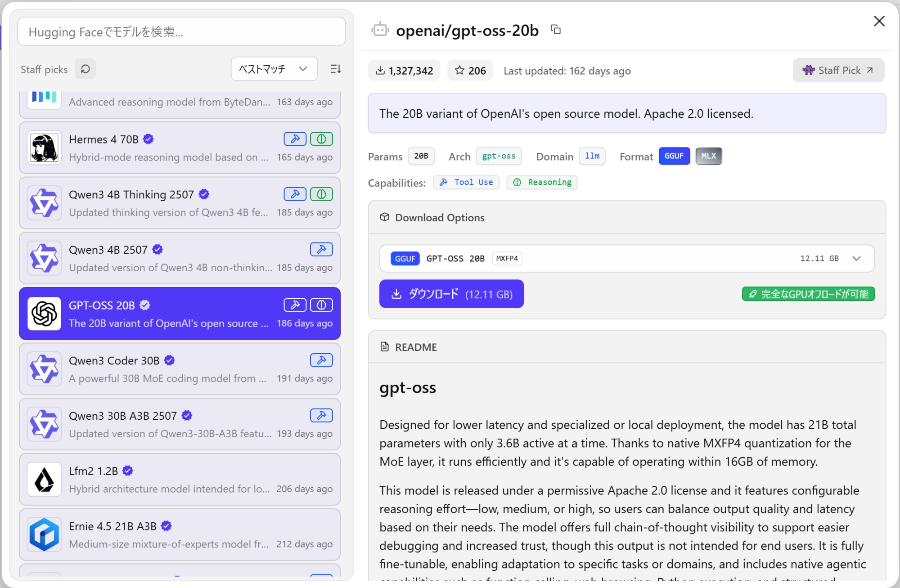Click Qwen3 Coder 30B tool use icon
Image resolution: width=900 pixels, height=588 pixels.
[x=321, y=360]
